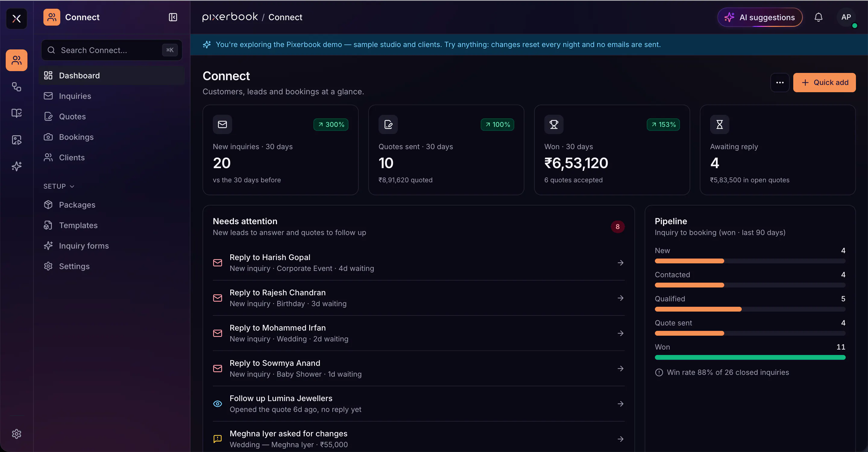868x452 pixels.
Task: Click the info icon next to Win rate
Action: [x=659, y=372]
